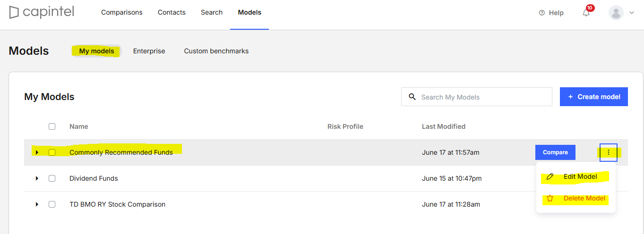Open three-dot menu for Commonly Recommended Funds

(x=609, y=152)
